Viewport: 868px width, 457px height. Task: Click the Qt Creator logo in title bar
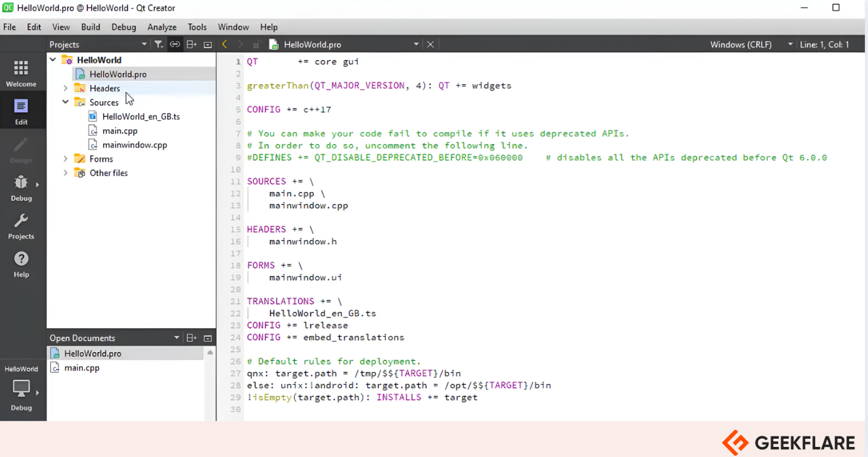pyautogui.click(x=8, y=8)
